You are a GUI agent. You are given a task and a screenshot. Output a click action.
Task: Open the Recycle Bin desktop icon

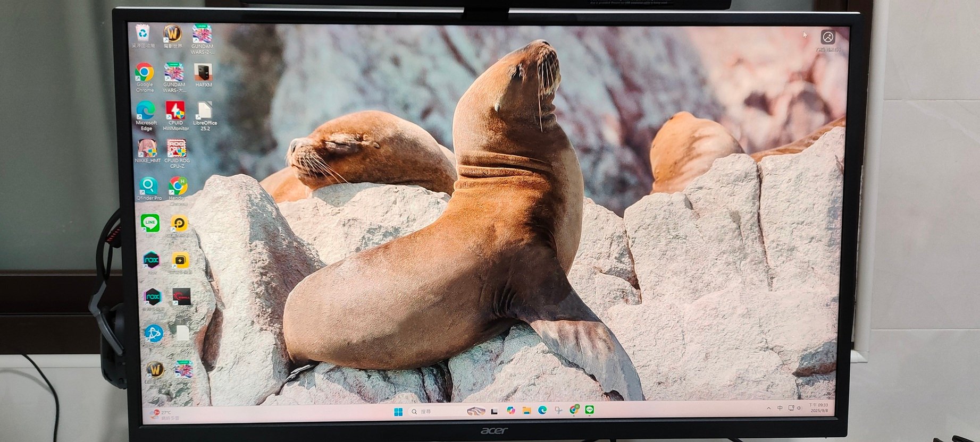[143, 37]
